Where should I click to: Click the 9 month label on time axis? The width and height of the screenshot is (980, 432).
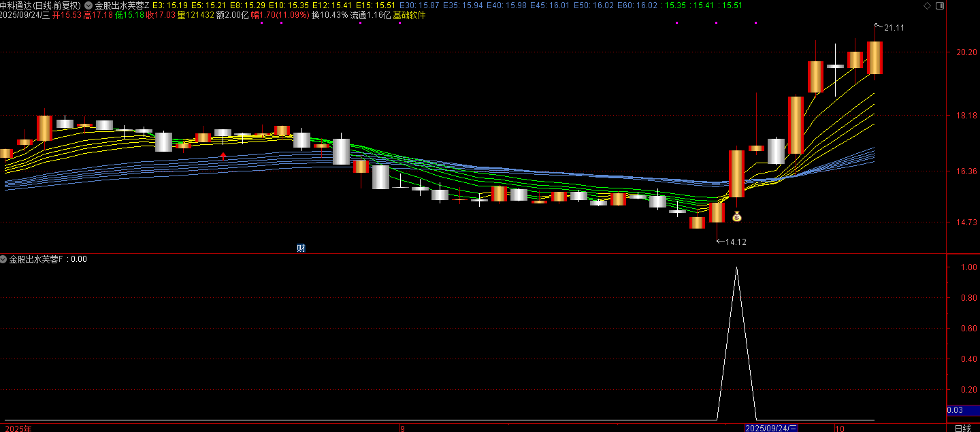tap(402, 428)
